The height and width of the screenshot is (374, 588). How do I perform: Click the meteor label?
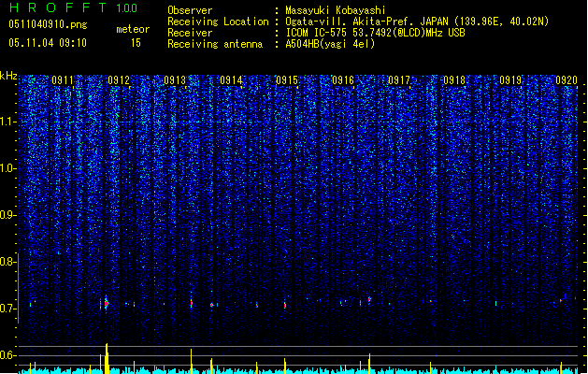(133, 29)
